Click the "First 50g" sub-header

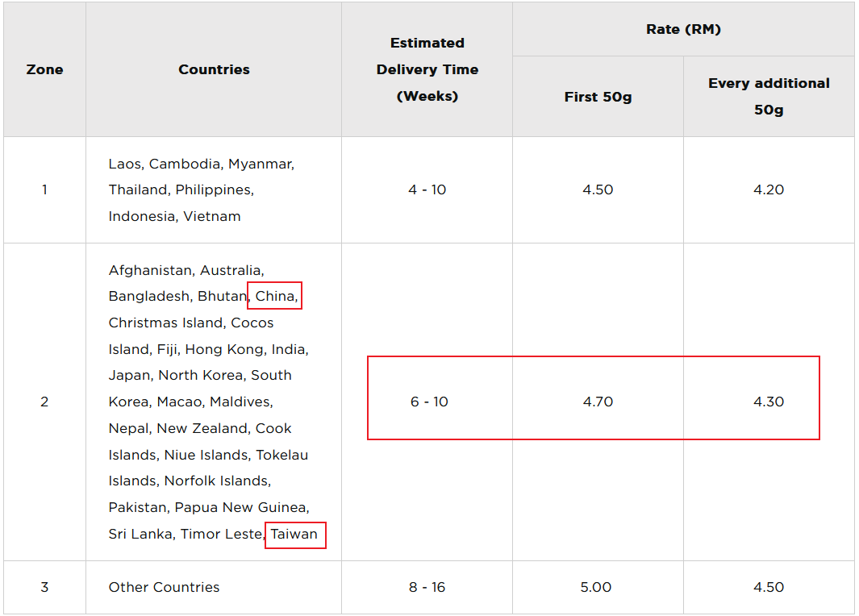click(x=598, y=97)
